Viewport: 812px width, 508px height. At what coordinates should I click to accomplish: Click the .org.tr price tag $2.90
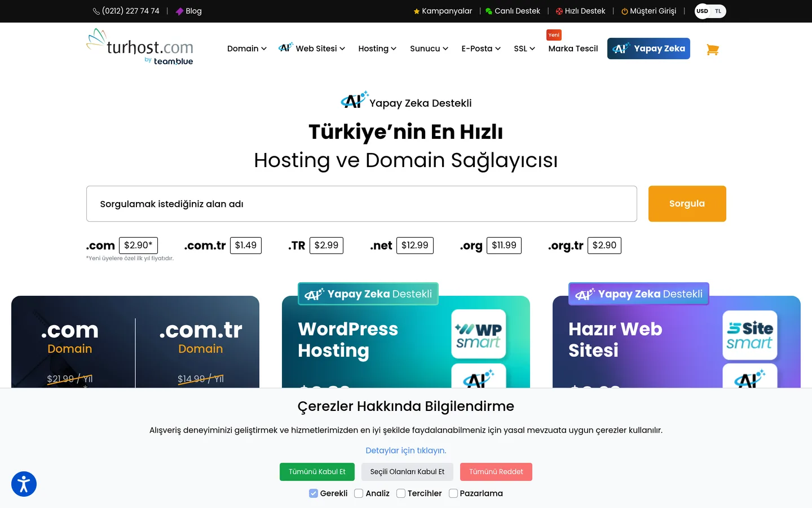coord(604,246)
